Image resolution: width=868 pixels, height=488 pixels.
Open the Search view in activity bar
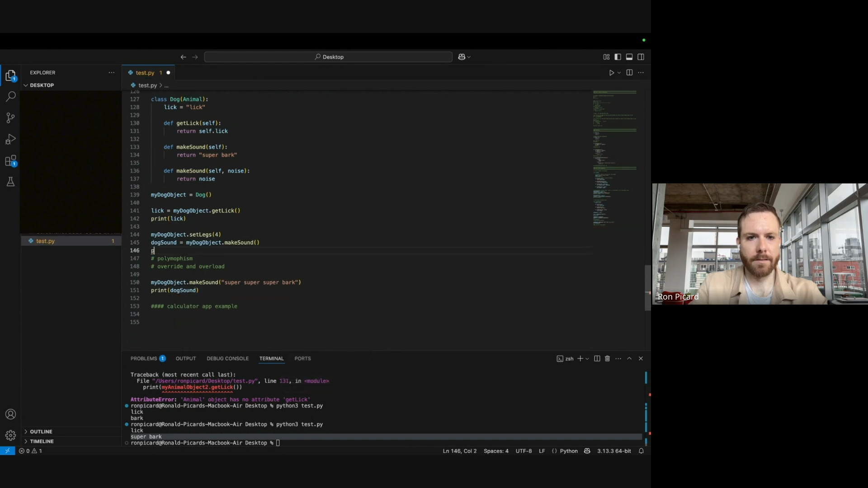[10, 96]
